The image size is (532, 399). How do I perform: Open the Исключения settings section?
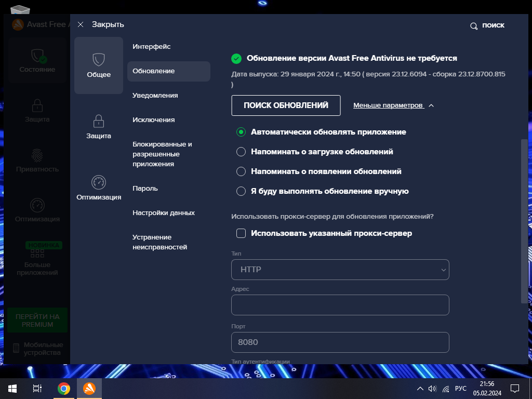pyautogui.click(x=153, y=120)
